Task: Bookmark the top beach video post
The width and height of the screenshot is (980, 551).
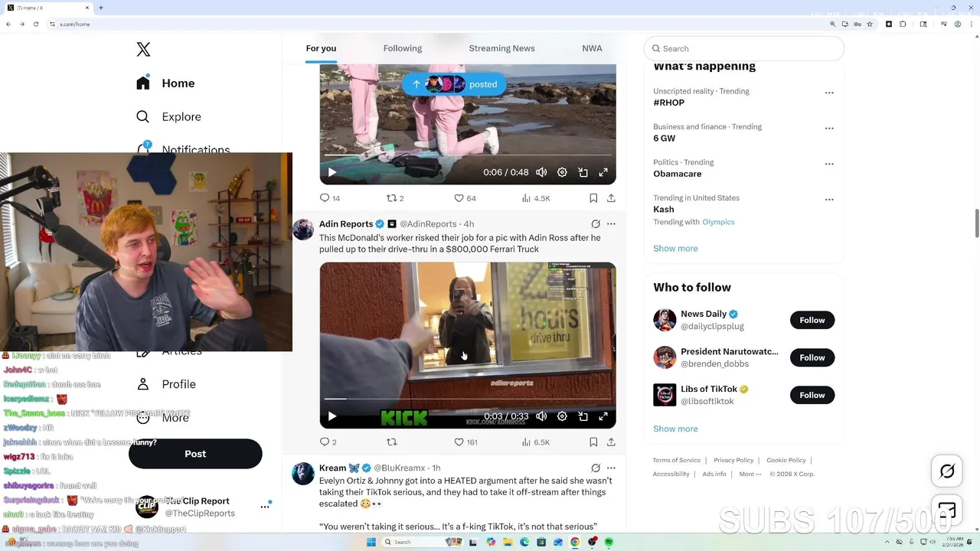Action: 593,198
